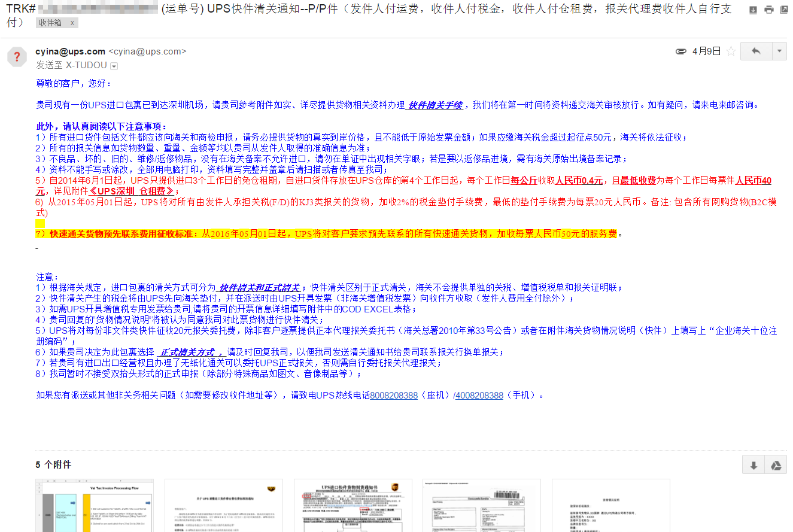The image size is (793, 532).
Task: Star this email from cyina@ups.com
Action: (x=730, y=51)
